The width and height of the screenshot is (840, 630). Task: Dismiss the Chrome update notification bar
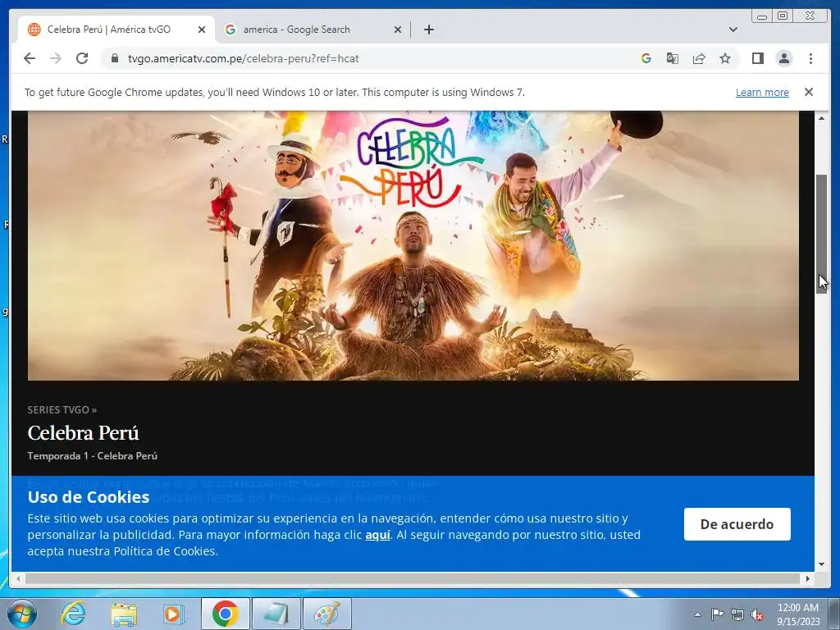pos(809,92)
